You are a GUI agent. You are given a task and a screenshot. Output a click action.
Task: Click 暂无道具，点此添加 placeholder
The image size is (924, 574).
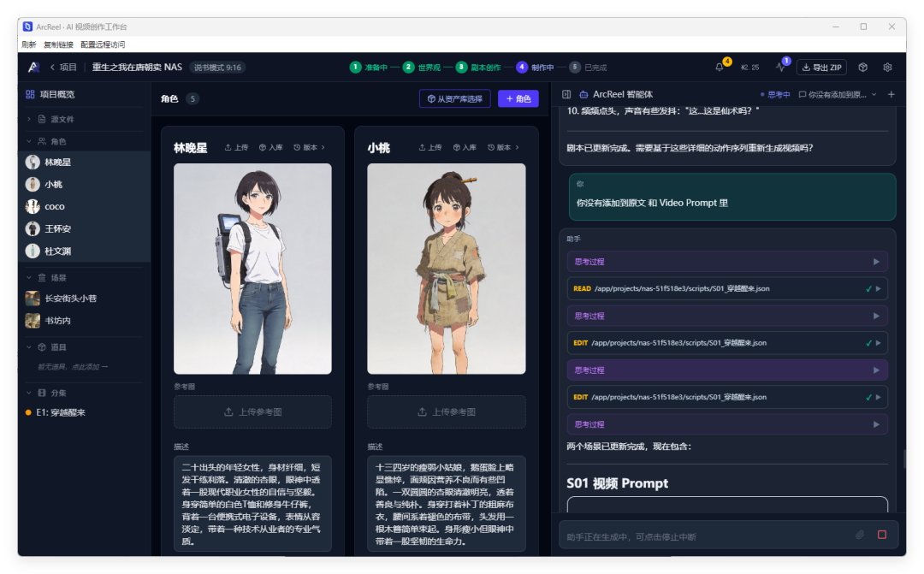73,367
